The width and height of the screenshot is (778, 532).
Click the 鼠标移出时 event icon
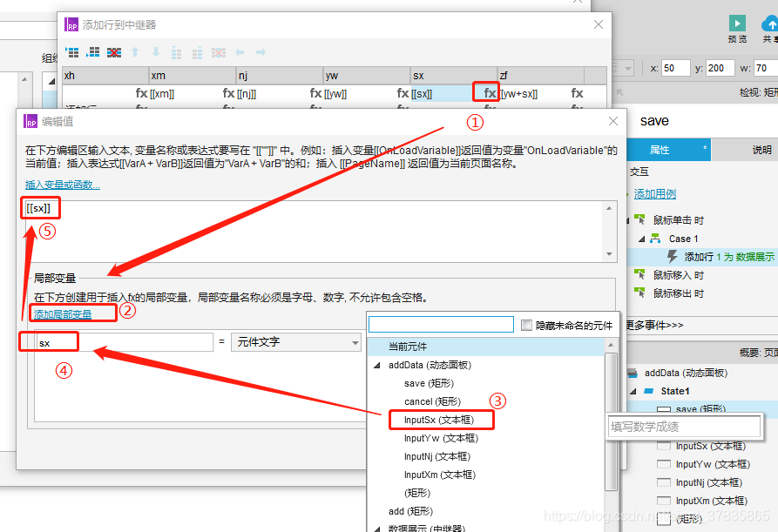pos(639,293)
